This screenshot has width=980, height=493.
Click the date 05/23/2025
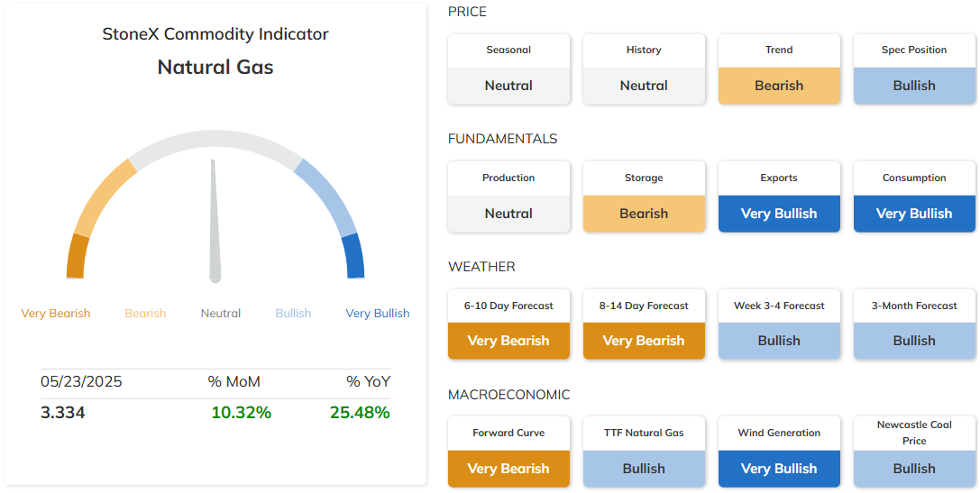81,382
